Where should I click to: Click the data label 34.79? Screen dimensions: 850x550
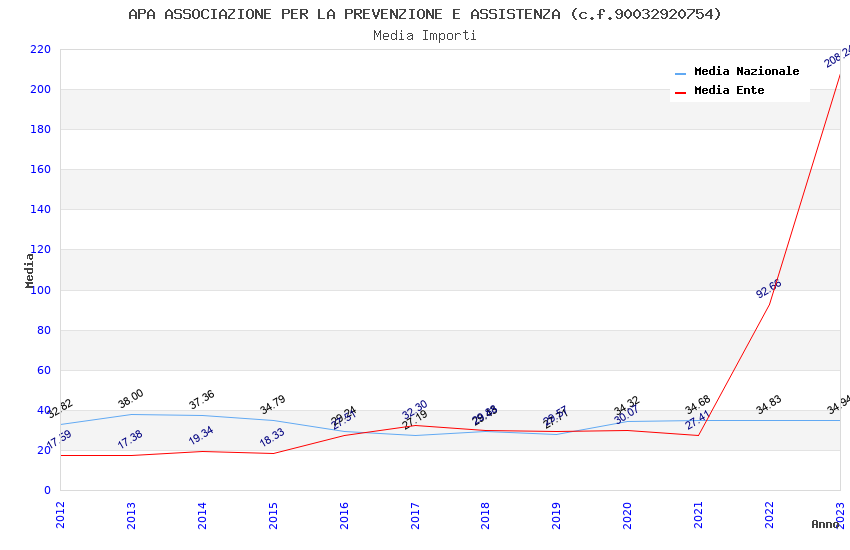click(273, 404)
